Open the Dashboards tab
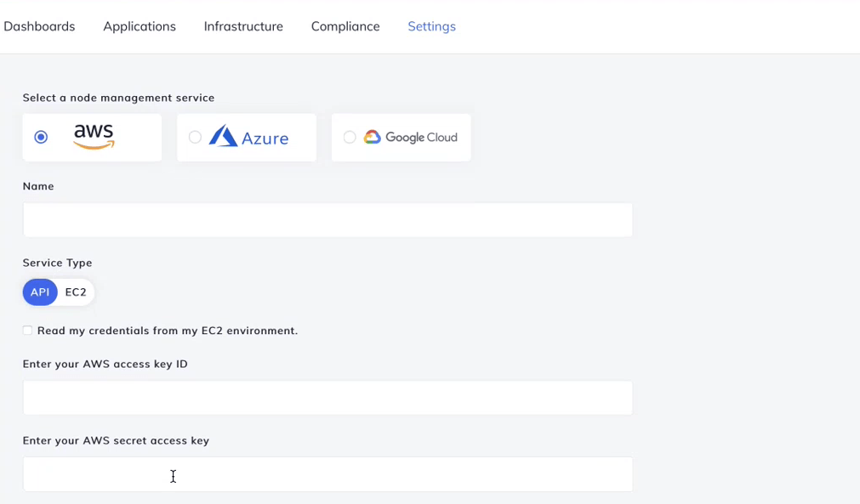This screenshot has height=504, width=860. tap(39, 26)
